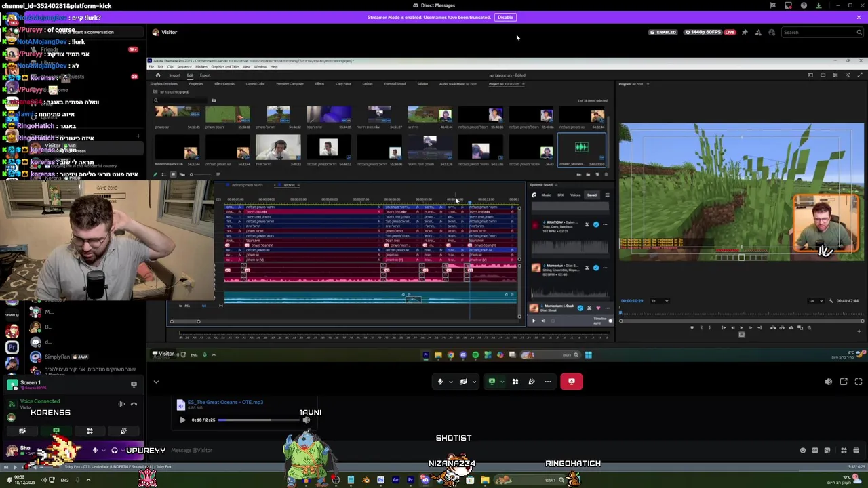Switch to the Import workspace tab

(x=175, y=75)
